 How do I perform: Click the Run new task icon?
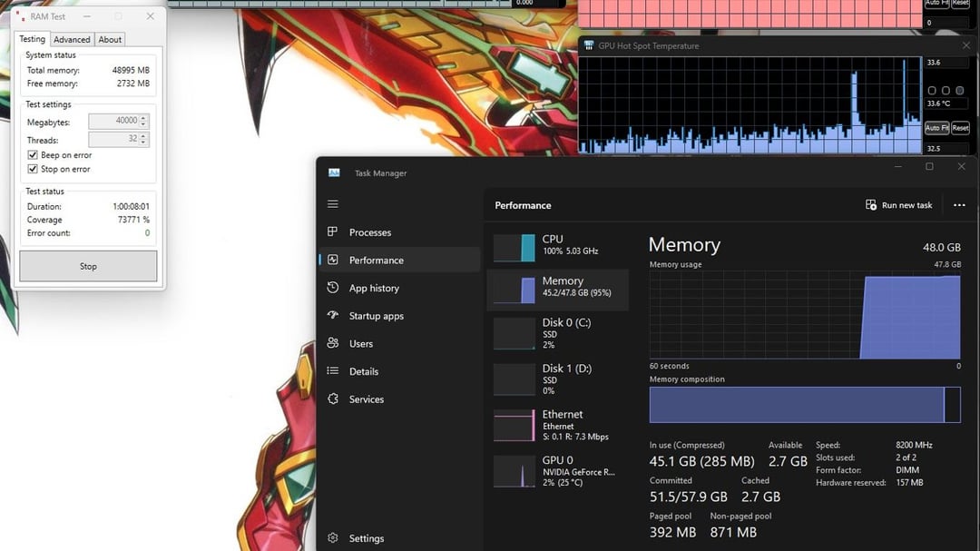(x=870, y=205)
